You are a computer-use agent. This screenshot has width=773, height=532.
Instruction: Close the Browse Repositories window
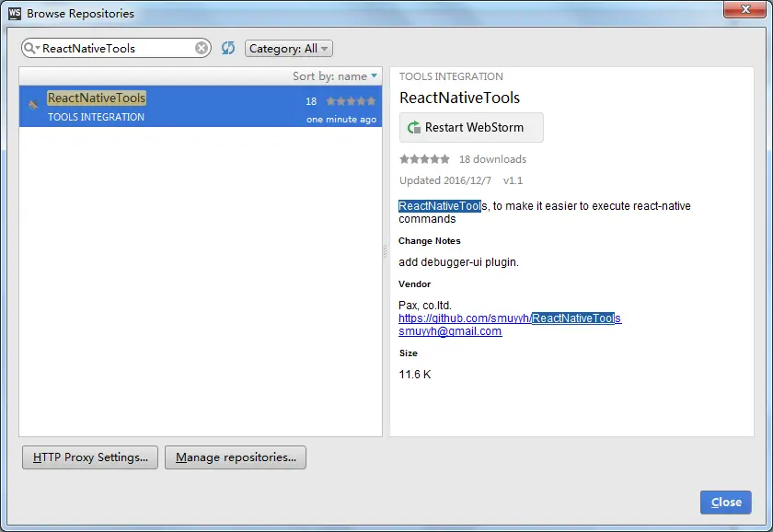point(744,9)
